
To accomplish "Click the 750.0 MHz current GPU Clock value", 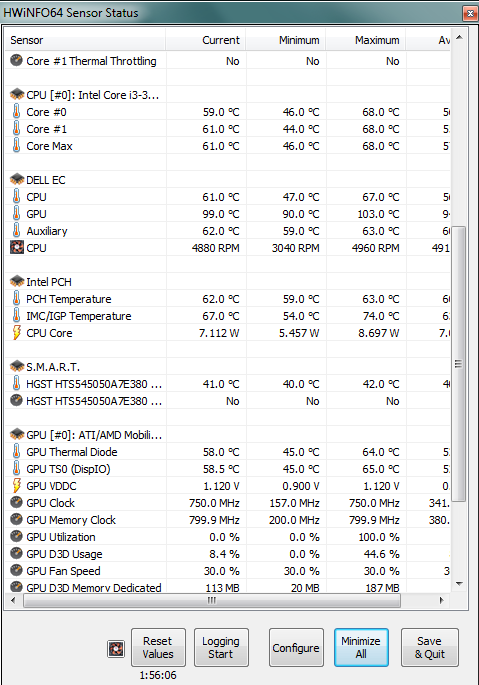I will pos(214,503).
